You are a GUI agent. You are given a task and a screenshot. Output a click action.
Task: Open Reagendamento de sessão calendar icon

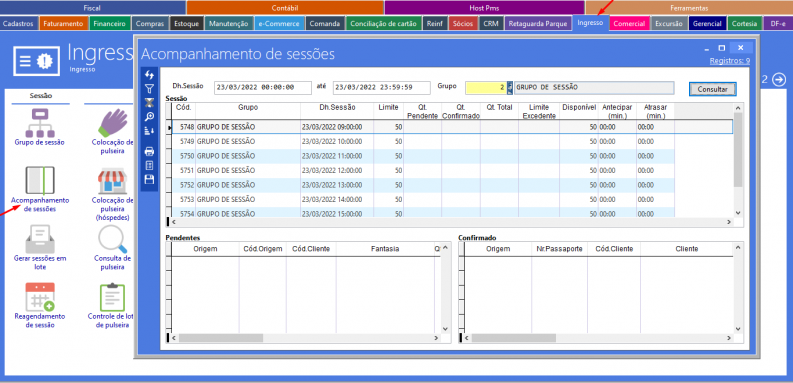click(x=40, y=297)
